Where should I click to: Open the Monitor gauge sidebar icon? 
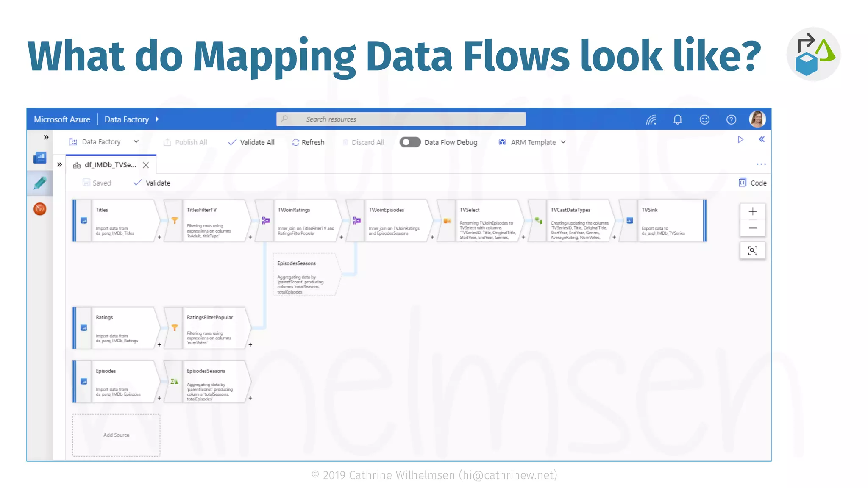(x=40, y=209)
